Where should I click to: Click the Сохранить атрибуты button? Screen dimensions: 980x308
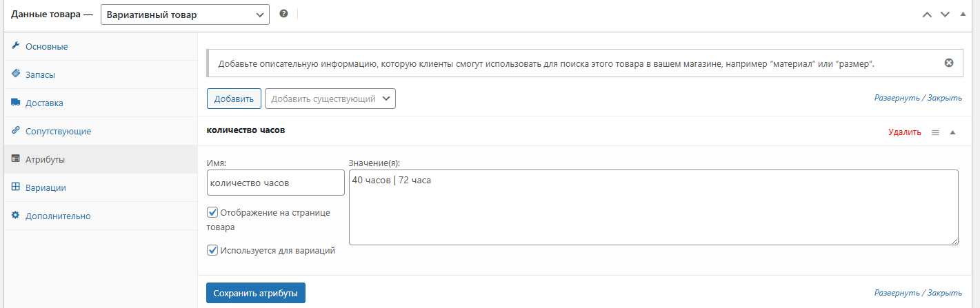[255, 293]
